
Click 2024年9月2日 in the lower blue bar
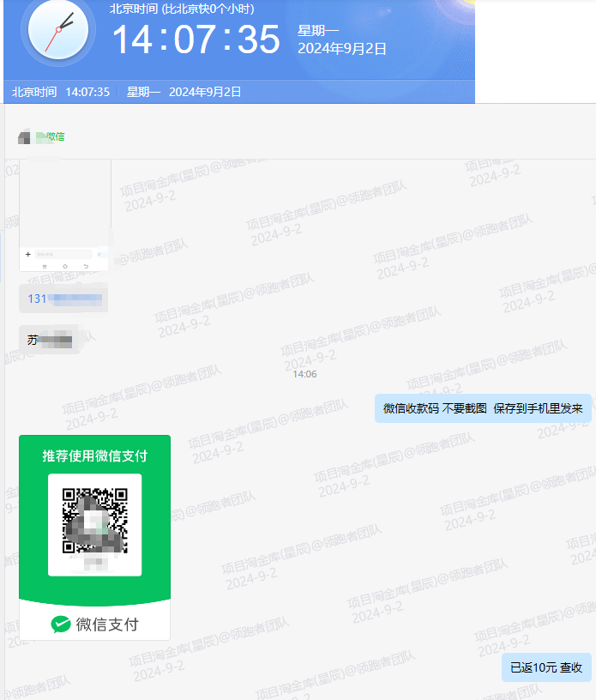tap(205, 92)
